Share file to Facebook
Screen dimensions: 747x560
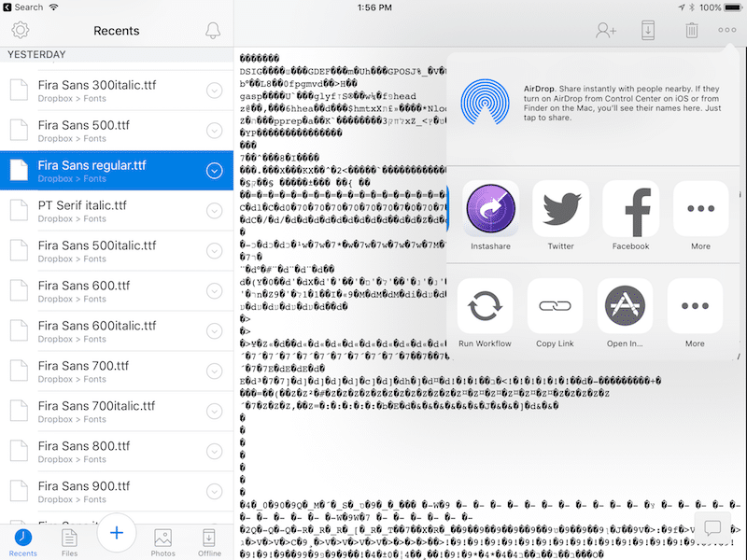630,208
